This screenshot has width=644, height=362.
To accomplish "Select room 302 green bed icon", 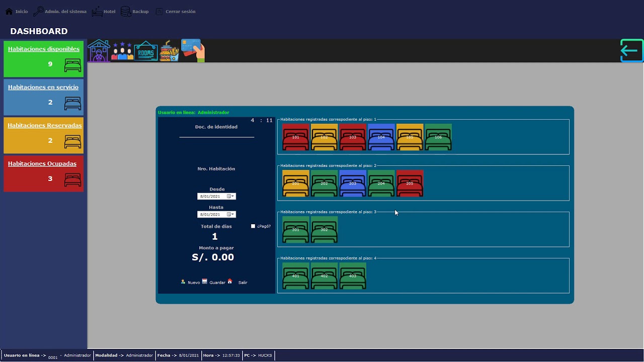I will (324, 230).
